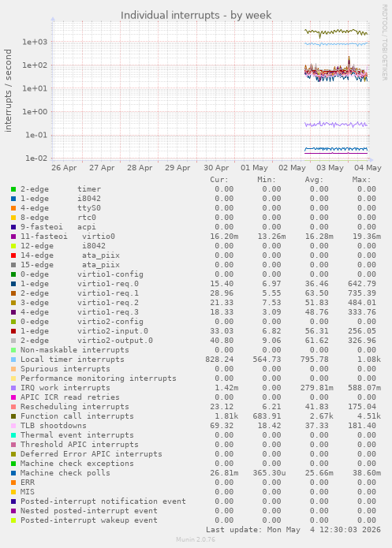Select the Rescheduling interrupts legend label
This screenshot has width=392, height=548.
click(x=74, y=407)
